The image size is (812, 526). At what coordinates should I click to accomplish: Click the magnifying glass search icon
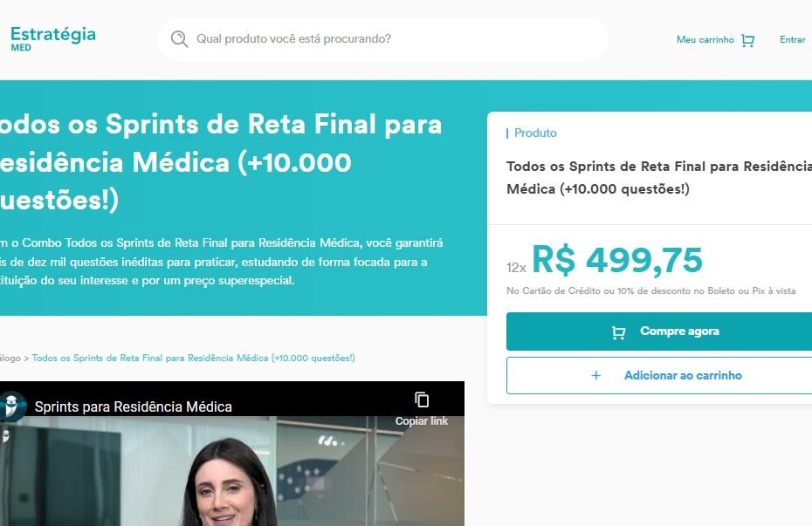pyautogui.click(x=179, y=38)
